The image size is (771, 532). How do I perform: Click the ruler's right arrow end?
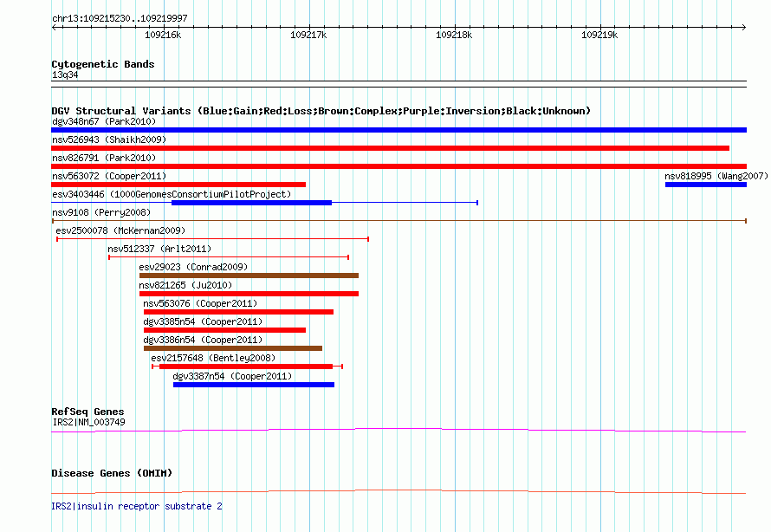[x=744, y=27]
